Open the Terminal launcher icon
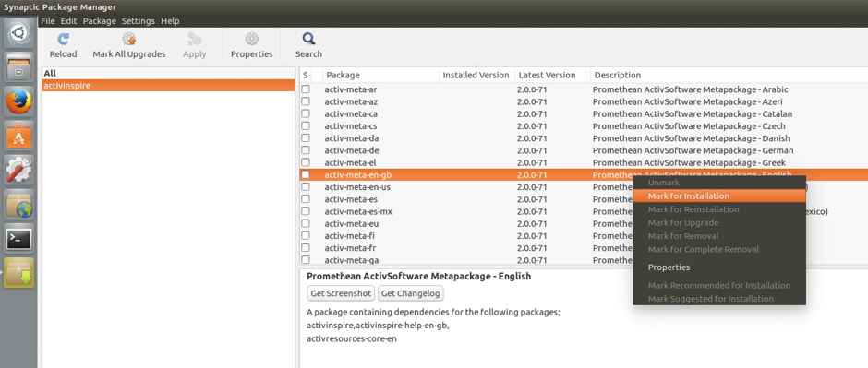868x368 pixels. [x=18, y=238]
